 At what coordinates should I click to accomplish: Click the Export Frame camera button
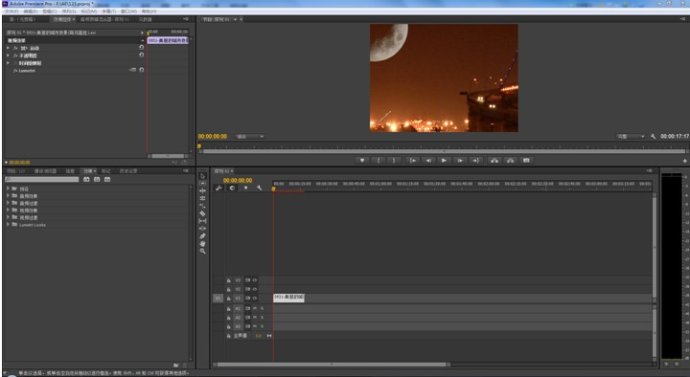point(526,161)
